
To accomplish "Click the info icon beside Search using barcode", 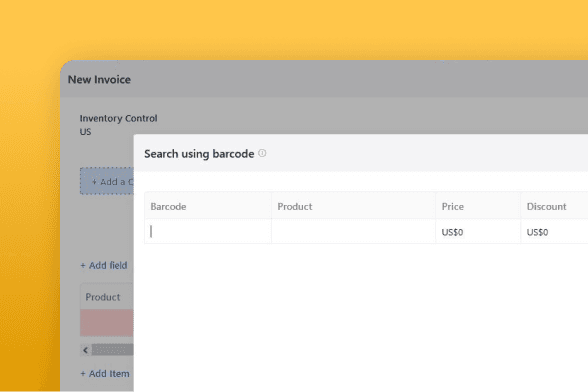I will 262,153.
